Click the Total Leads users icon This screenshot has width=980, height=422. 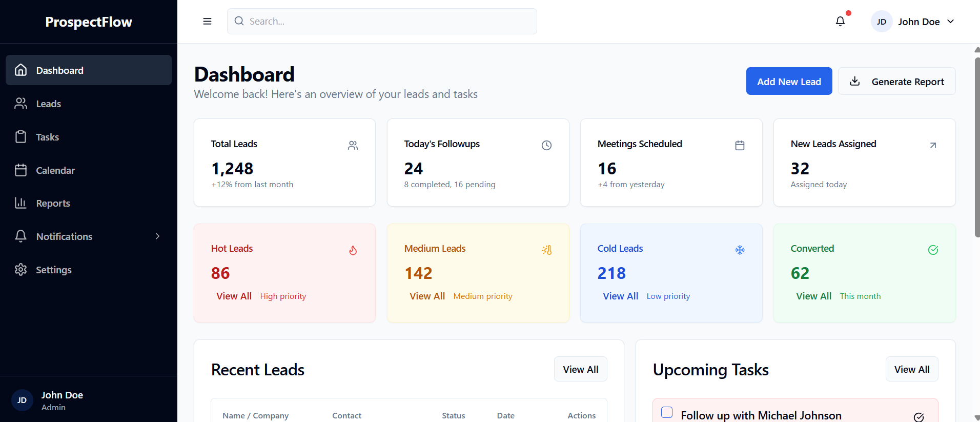click(x=353, y=146)
